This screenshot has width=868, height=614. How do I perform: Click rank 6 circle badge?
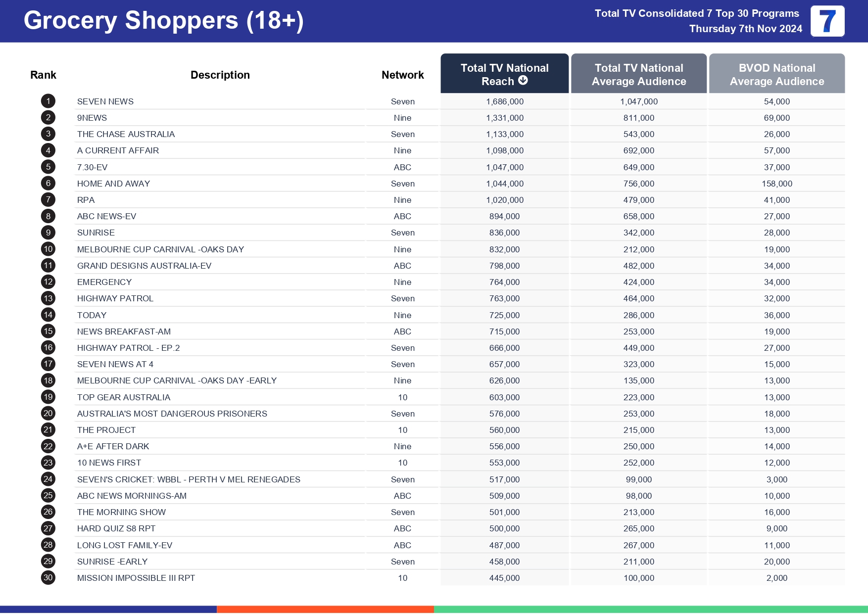(48, 184)
